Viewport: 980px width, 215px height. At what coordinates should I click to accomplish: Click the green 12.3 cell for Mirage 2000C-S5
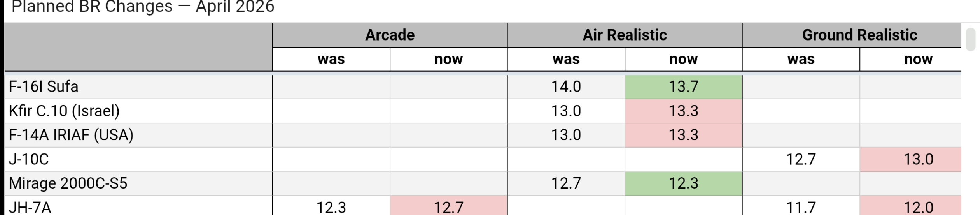point(683,183)
